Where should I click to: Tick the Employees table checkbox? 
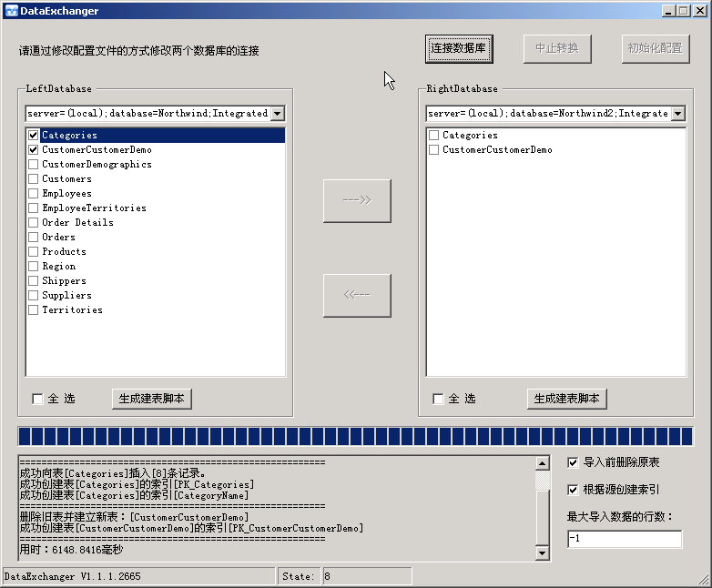coord(33,194)
